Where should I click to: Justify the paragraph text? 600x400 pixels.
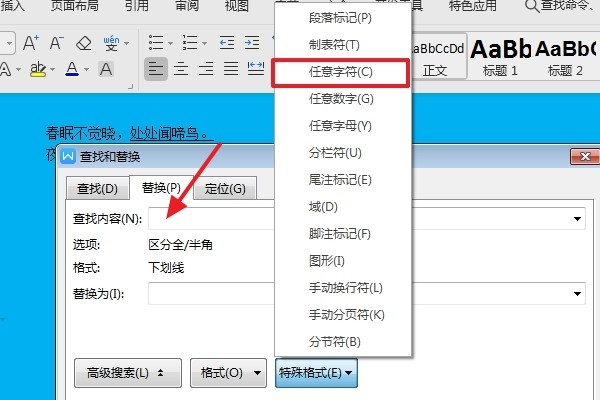pos(231,69)
